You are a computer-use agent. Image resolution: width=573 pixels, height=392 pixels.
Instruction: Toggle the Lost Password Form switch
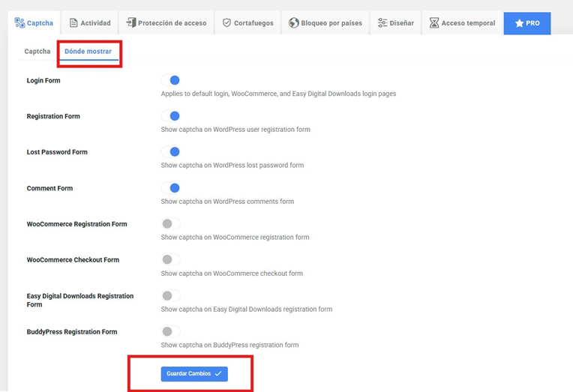(x=171, y=151)
